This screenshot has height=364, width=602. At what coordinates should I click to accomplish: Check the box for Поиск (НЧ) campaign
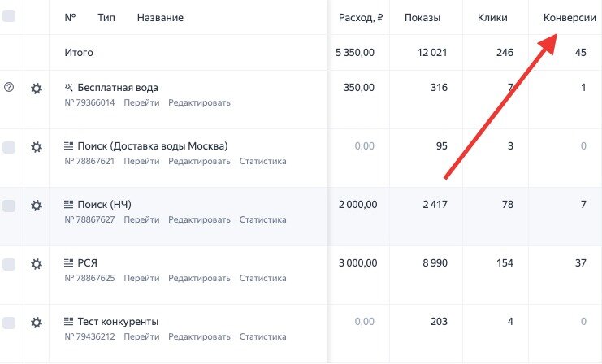9,206
